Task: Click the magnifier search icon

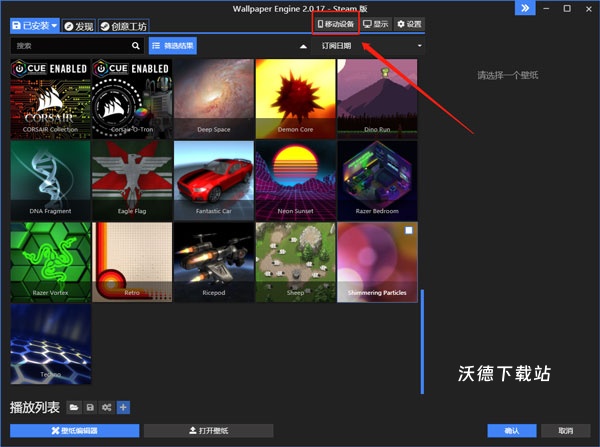Action: click(x=135, y=46)
